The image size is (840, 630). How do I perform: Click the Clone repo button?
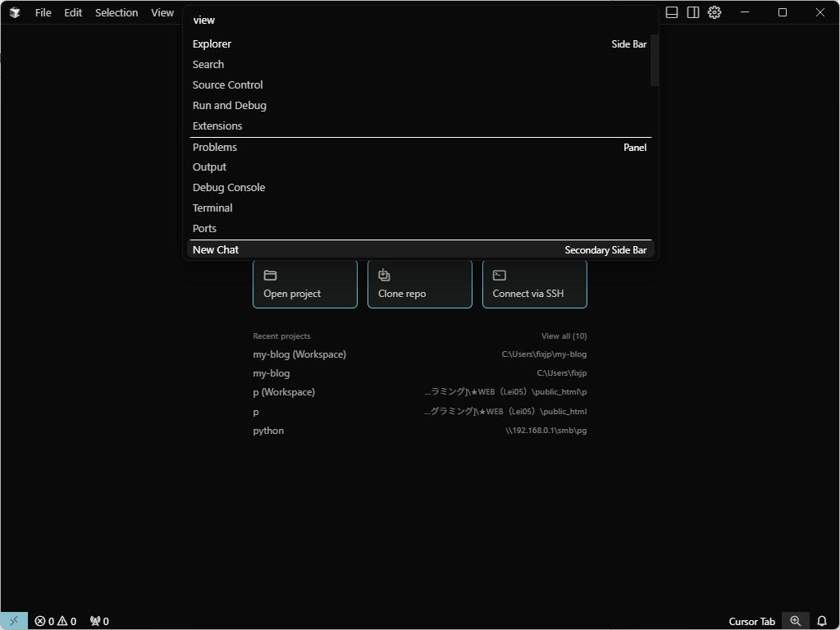click(x=419, y=284)
